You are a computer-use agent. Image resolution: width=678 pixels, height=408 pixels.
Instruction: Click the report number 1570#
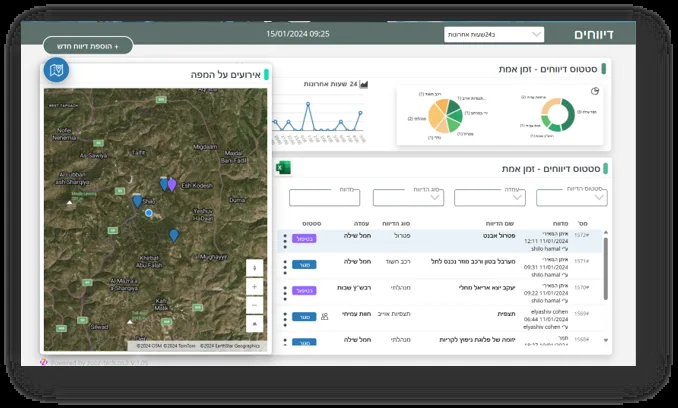tap(581, 287)
